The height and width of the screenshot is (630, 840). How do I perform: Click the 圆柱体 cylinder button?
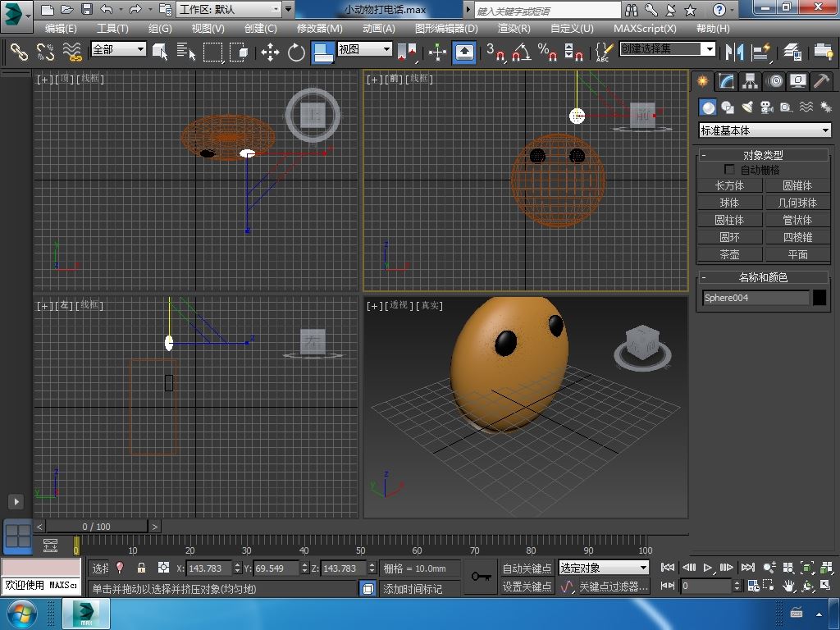coord(729,220)
